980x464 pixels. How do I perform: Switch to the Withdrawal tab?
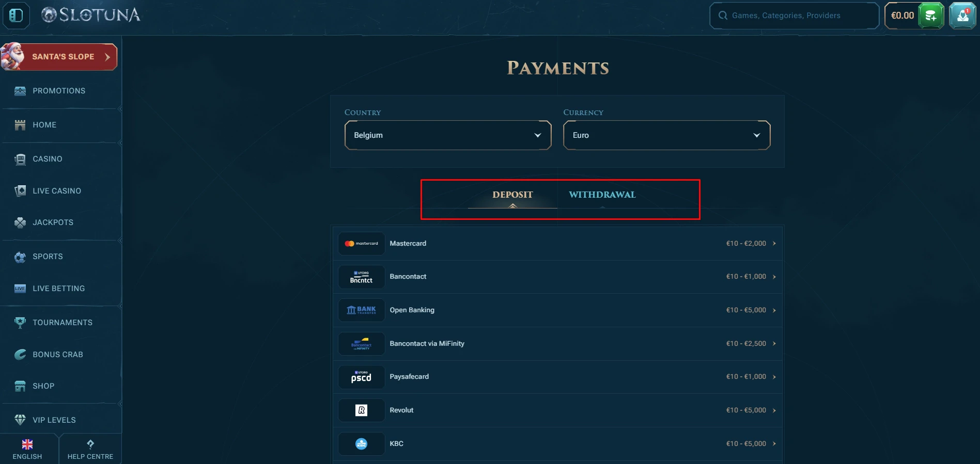point(602,195)
